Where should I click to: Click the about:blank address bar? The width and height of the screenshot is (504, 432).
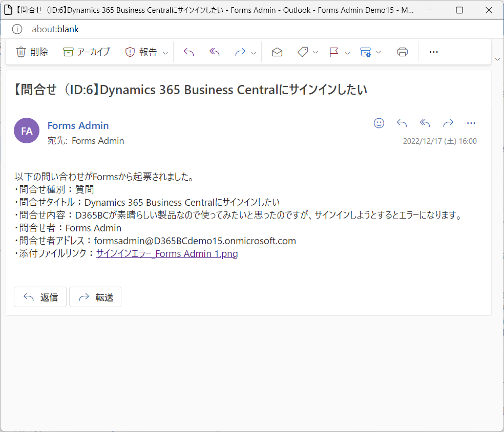55,29
